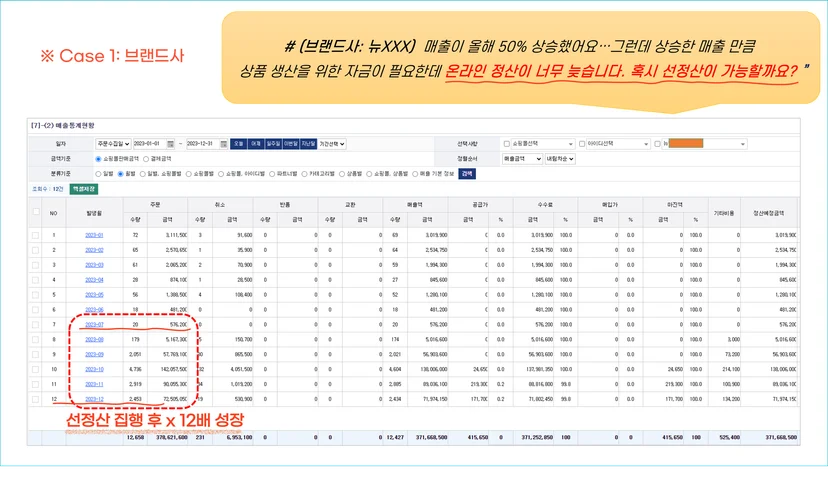Click the 어제 quick date button
The width and height of the screenshot is (828, 485).
click(x=256, y=144)
